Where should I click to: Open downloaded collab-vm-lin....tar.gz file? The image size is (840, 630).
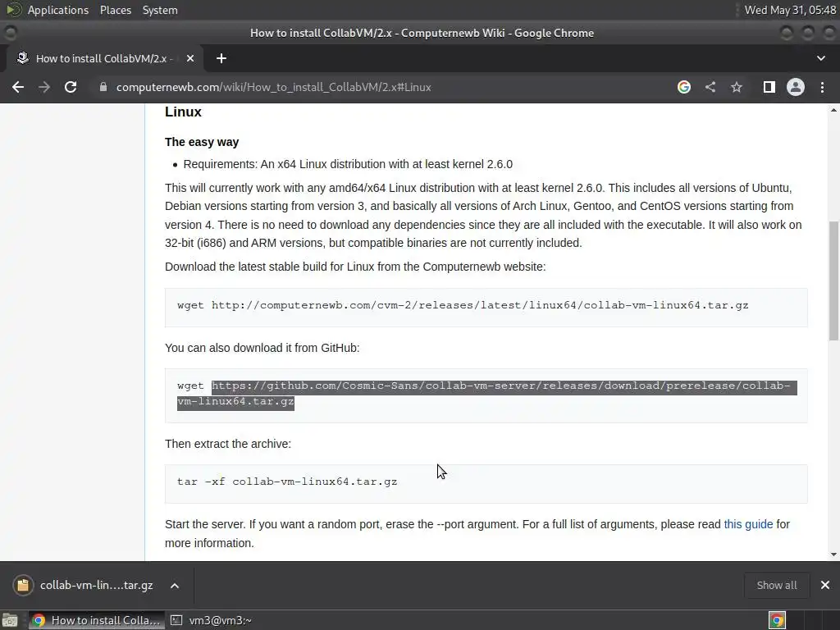point(85,585)
